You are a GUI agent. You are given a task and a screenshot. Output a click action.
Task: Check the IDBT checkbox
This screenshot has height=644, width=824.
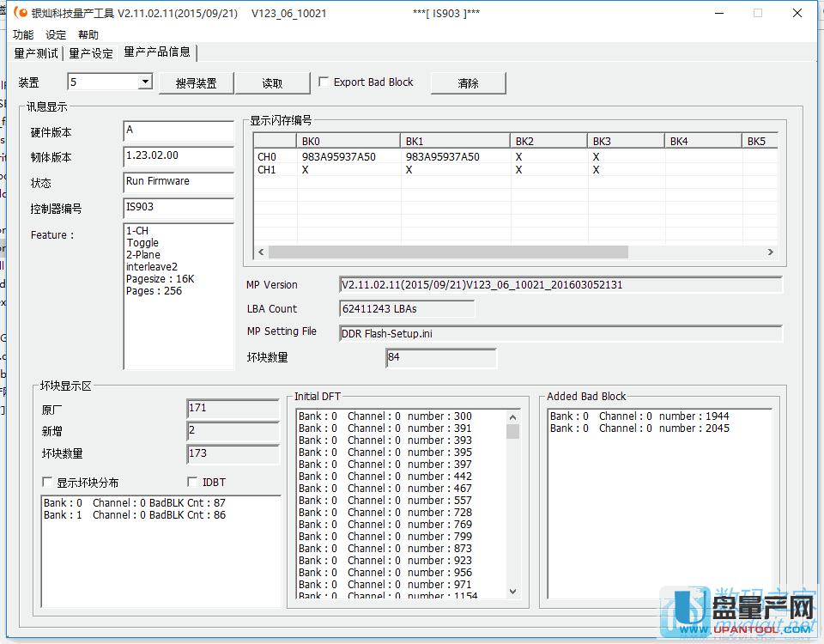(192, 483)
